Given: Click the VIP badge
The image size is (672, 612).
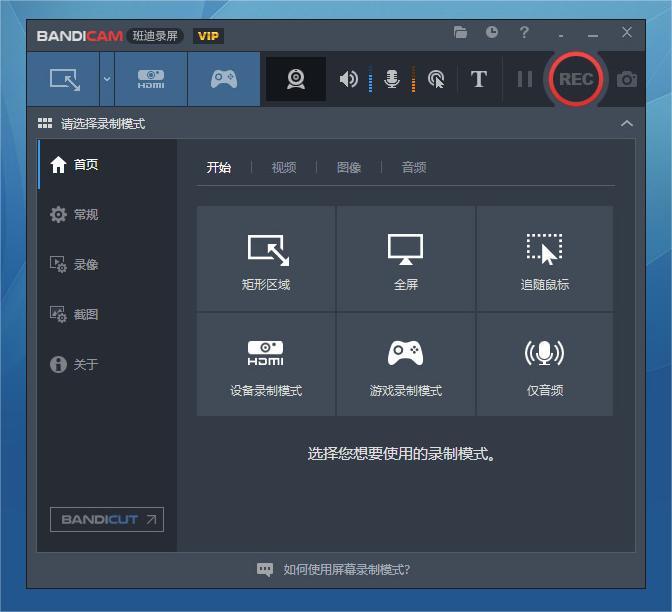Looking at the screenshot, I should 208,36.
